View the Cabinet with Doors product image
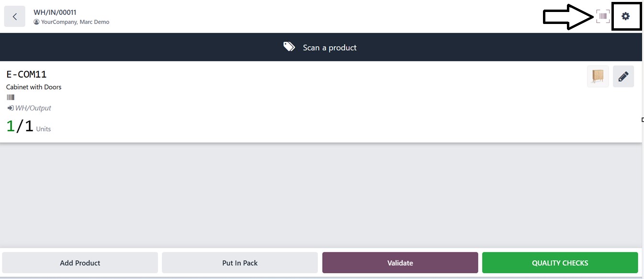Viewport: 644px width, 279px height. (598, 76)
